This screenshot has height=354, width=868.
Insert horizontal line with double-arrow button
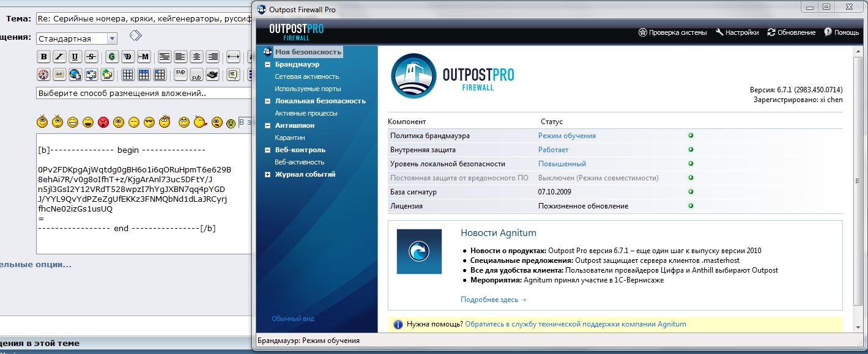click(x=233, y=57)
